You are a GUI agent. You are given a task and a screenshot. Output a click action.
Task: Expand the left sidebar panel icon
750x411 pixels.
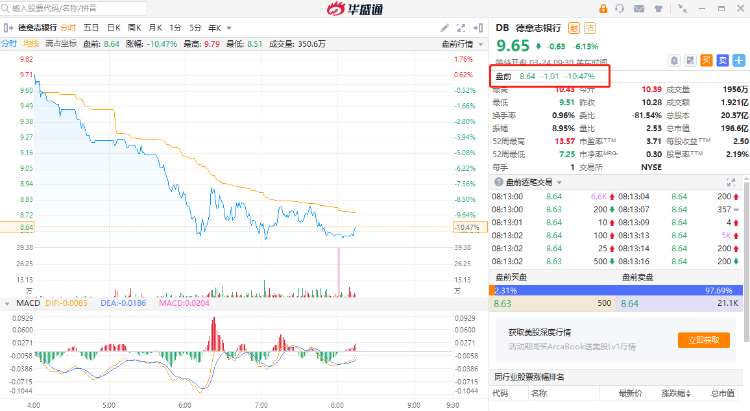8,28
